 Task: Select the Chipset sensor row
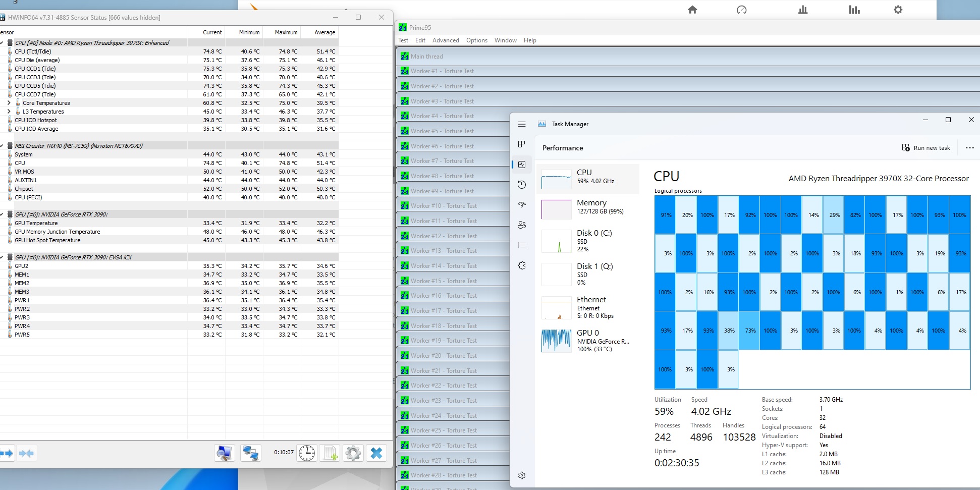[x=169, y=189]
